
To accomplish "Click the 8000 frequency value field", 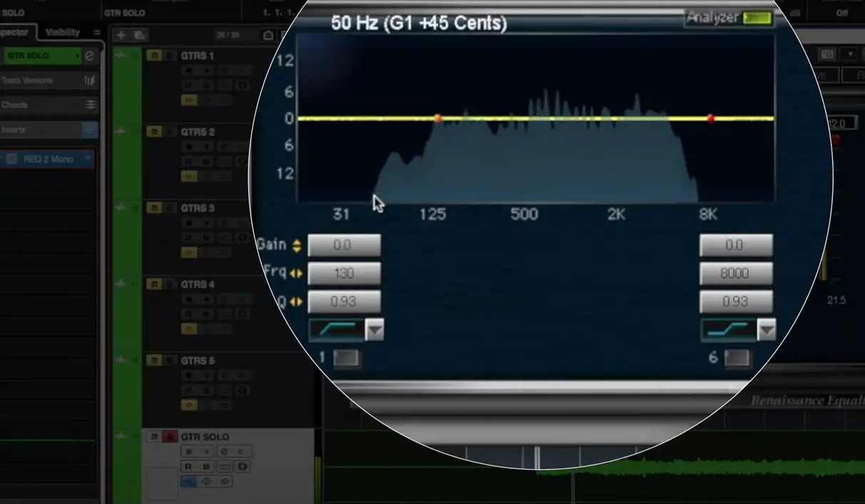I will point(735,273).
